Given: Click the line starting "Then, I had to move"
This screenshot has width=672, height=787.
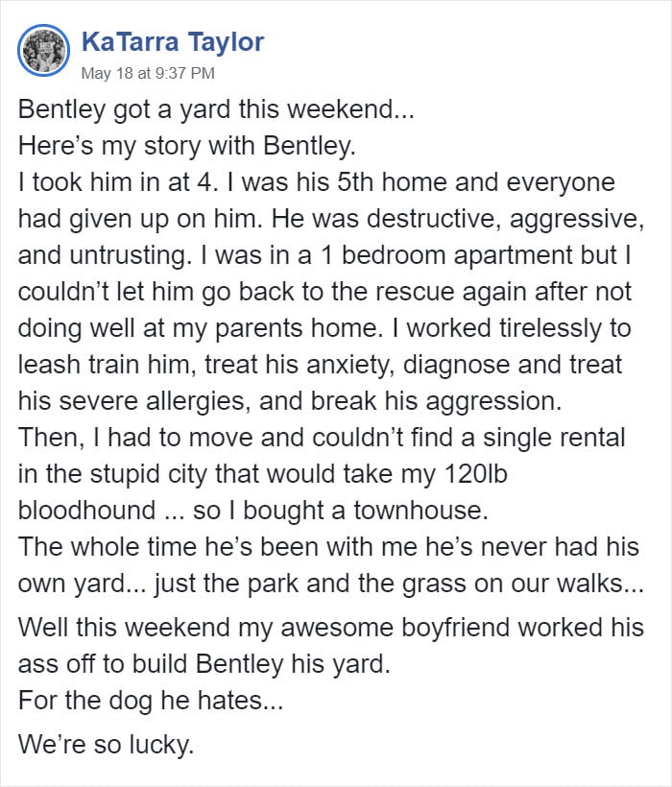Looking at the screenshot, I should point(322,438).
